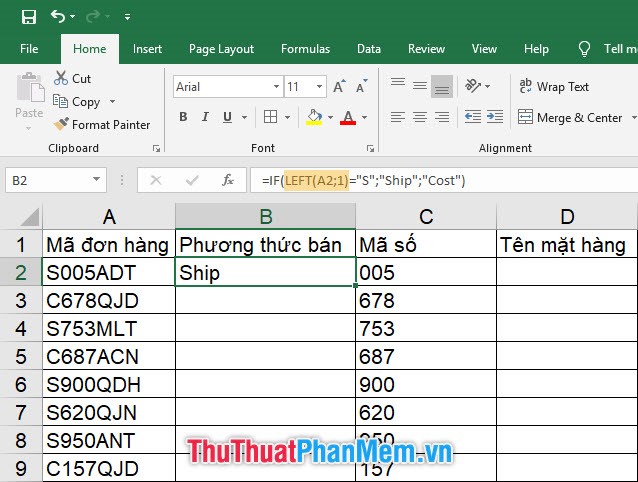Apply the red font color

tap(348, 117)
